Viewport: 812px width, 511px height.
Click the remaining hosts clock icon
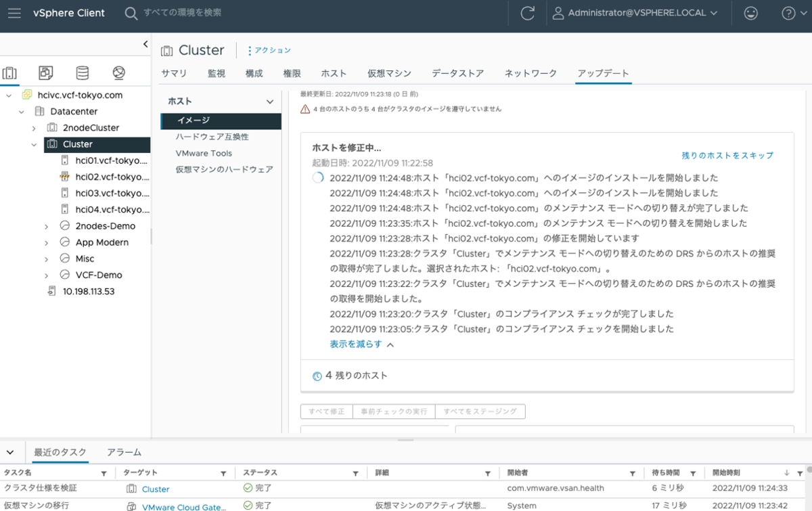pos(317,376)
